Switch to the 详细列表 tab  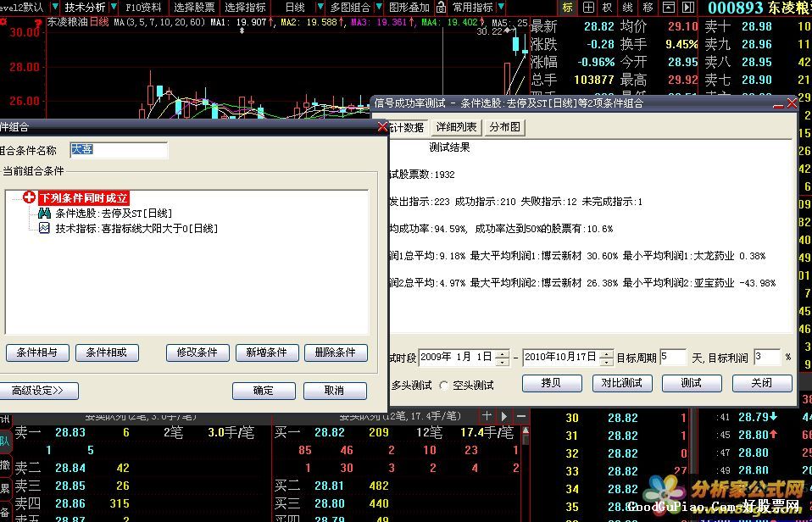click(x=456, y=127)
